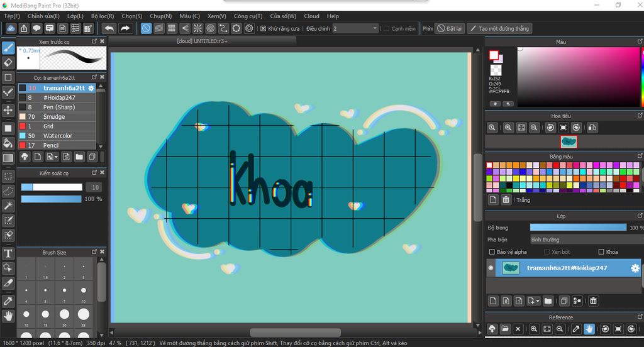
Task: Delete the layer with the trash icon
Action: (594, 301)
